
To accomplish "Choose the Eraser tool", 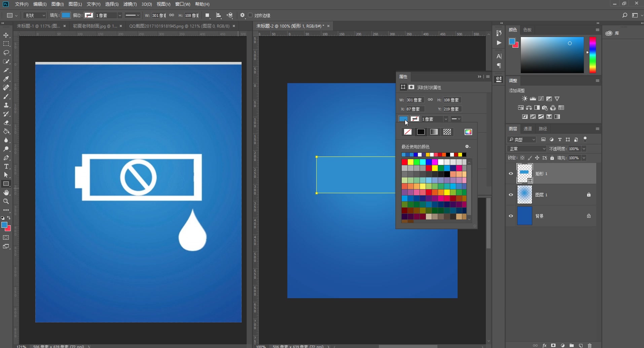I will [x=6, y=123].
